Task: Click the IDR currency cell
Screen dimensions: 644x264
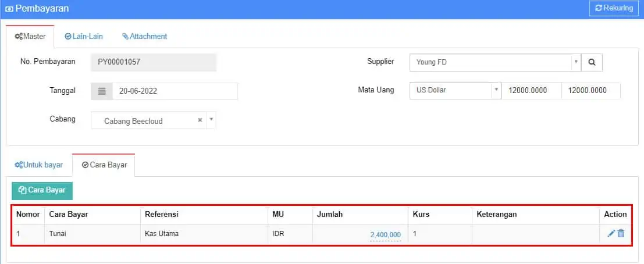Action: (290, 234)
